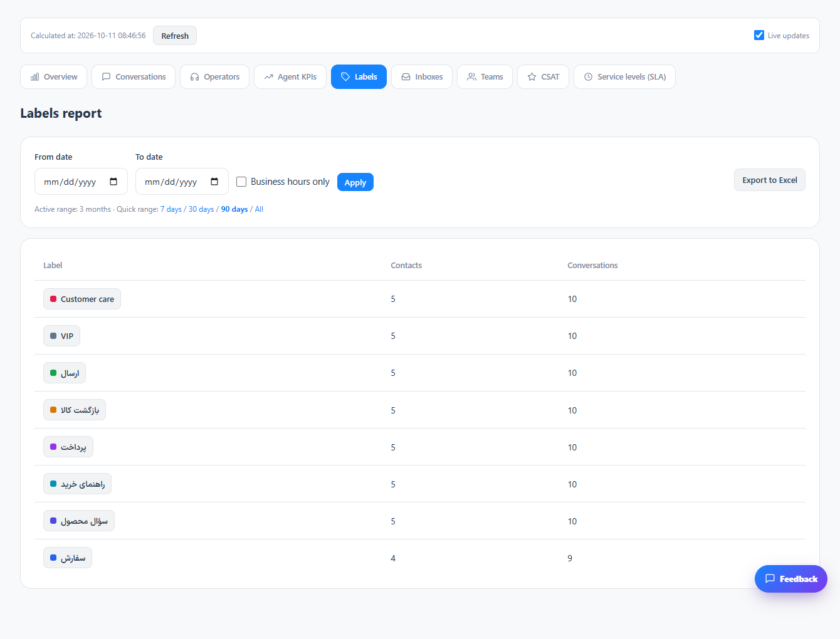Screen dimensions: 840x639
Task: Select the بازگشت کالا label text
Action: click(80, 410)
